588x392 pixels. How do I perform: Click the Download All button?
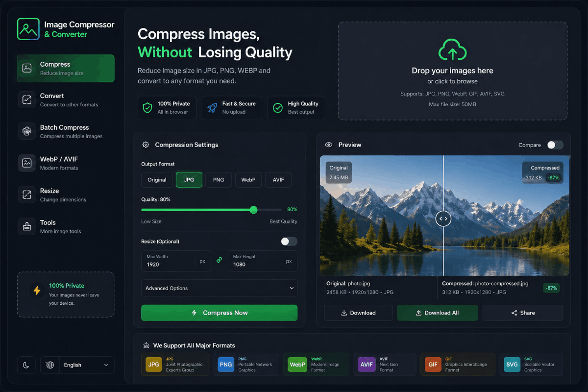(x=437, y=313)
